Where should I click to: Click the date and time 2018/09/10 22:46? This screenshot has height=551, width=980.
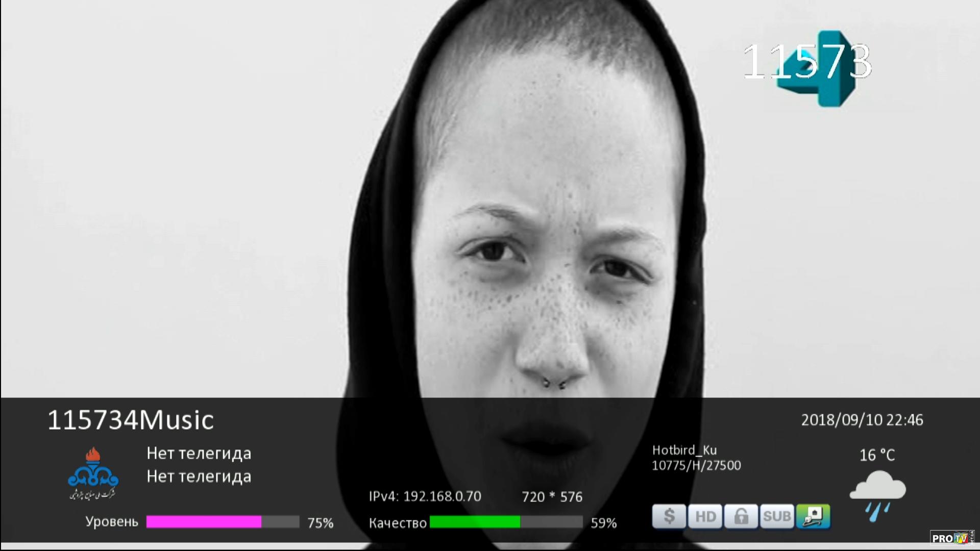(x=862, y=420)
